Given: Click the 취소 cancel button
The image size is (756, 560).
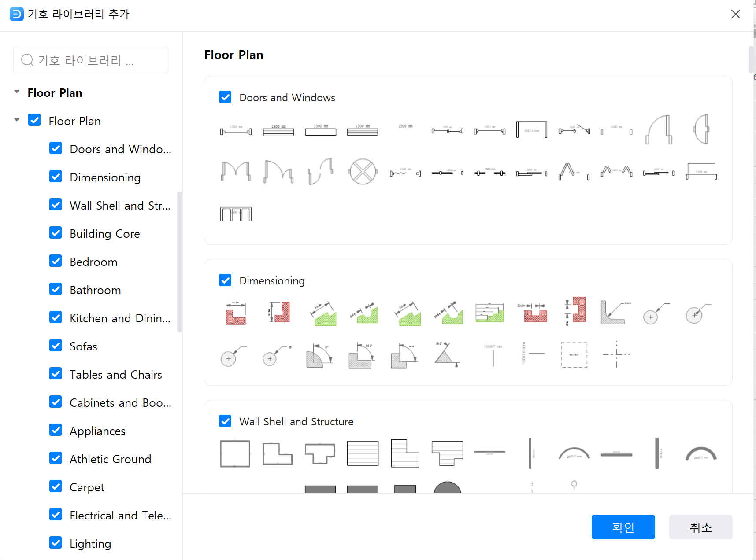Looking at the screenshot, I should click(x=700, y=527).
